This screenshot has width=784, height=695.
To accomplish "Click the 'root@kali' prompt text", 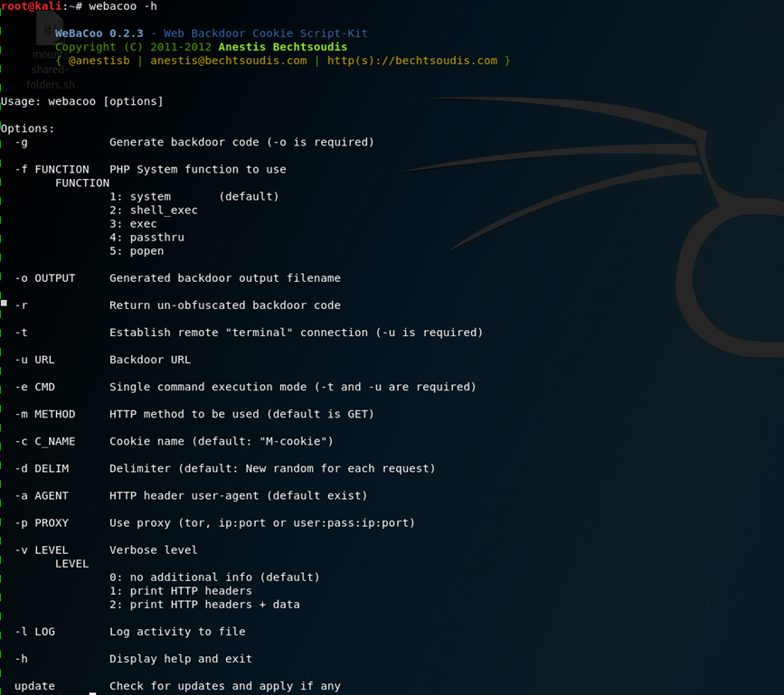I will pyautogui.click(x=31, y=6).
